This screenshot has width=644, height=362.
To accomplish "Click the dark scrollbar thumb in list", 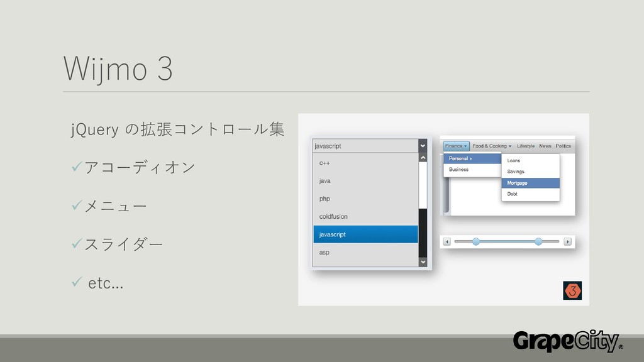I will [x=423, y=233].
